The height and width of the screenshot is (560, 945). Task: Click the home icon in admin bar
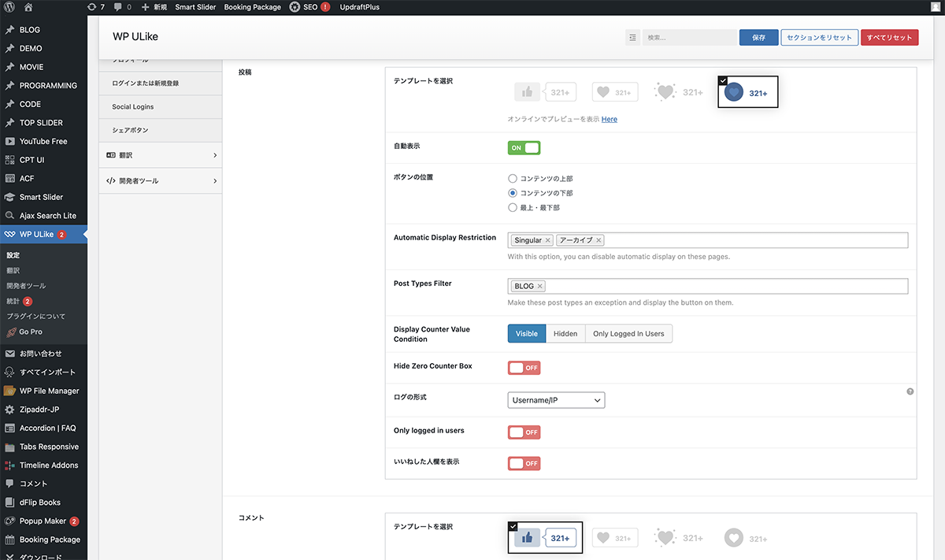pyautogui.click(x=28, y=7)
